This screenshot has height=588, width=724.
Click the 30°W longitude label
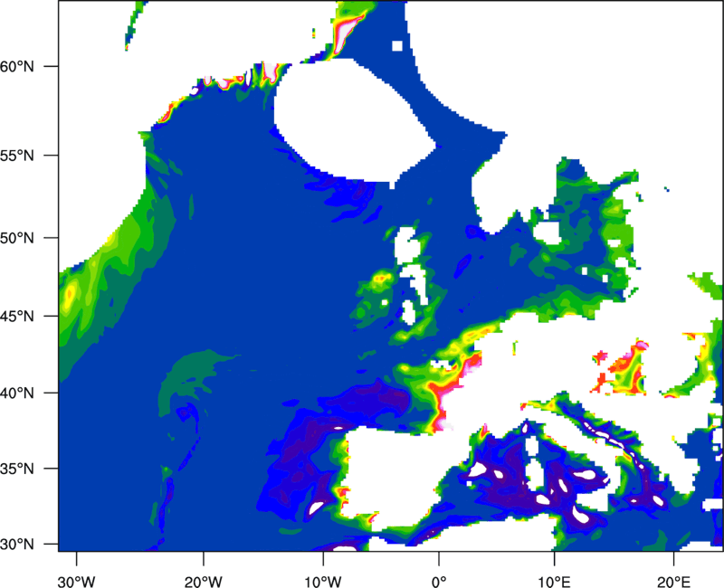[x=77, y=582]
